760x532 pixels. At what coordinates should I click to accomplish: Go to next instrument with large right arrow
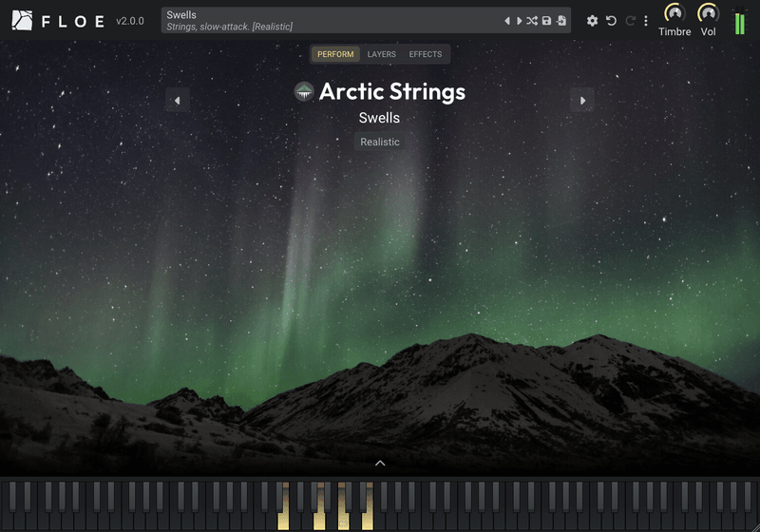(x=582, y=101)
